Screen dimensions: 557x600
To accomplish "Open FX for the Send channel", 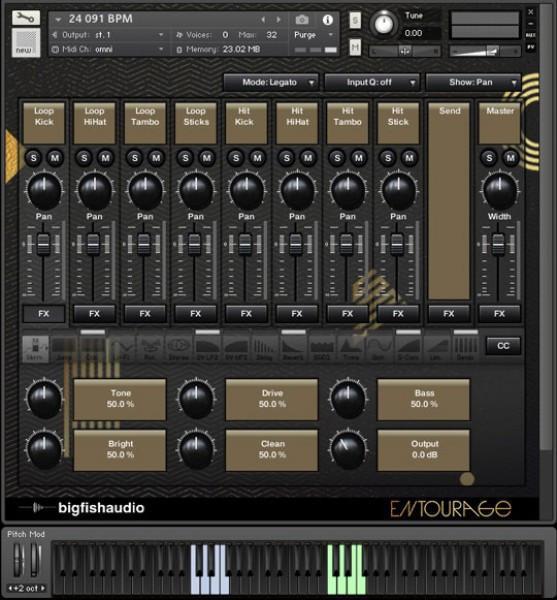I will click(x=449, y=314).
